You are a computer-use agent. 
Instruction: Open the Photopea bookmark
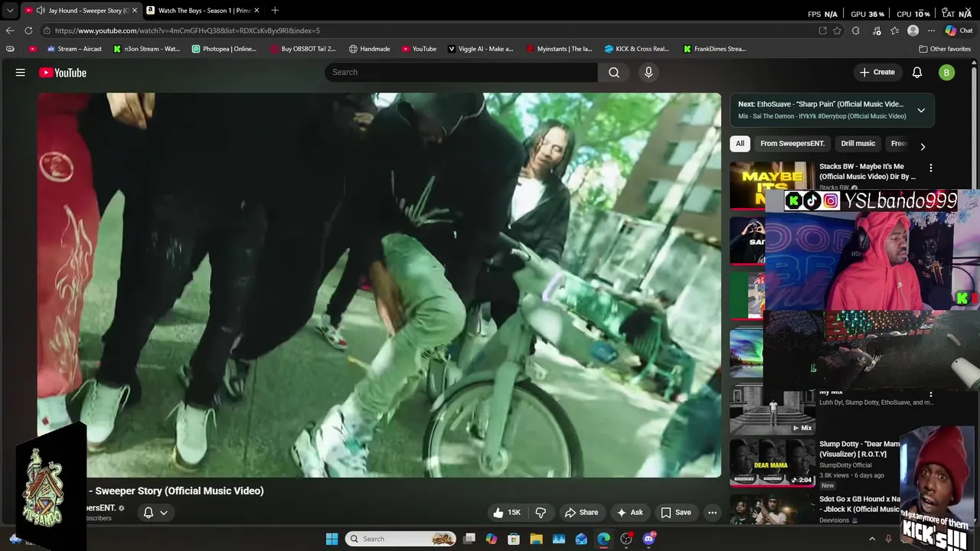click(224, 49)
